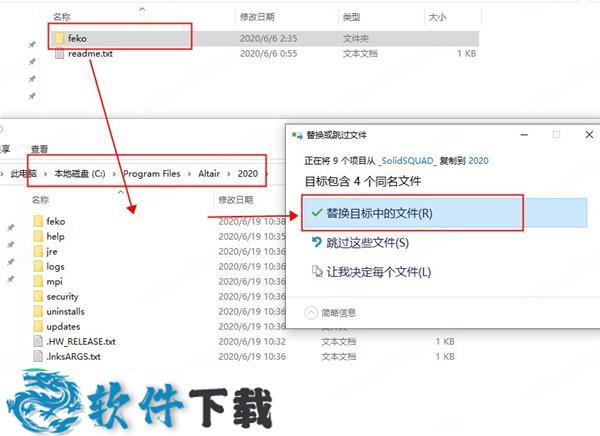Navigate to 此电脑 in the address bar
This screenshot has width=600, height=436.
coord(24,174)
